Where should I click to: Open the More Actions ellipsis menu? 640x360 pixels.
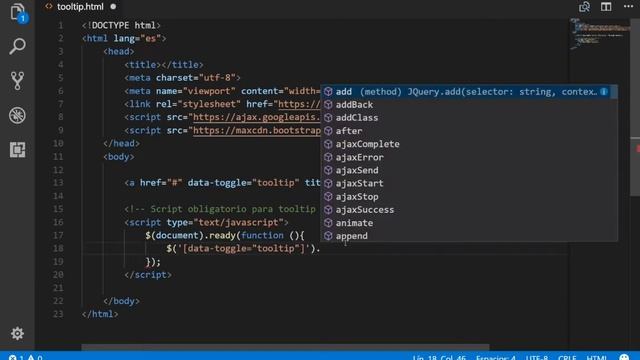click(629, 6)
